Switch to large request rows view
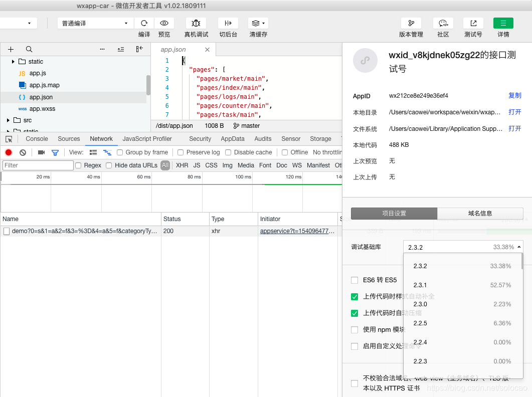The image size is (532, 397). click(93, 152)
